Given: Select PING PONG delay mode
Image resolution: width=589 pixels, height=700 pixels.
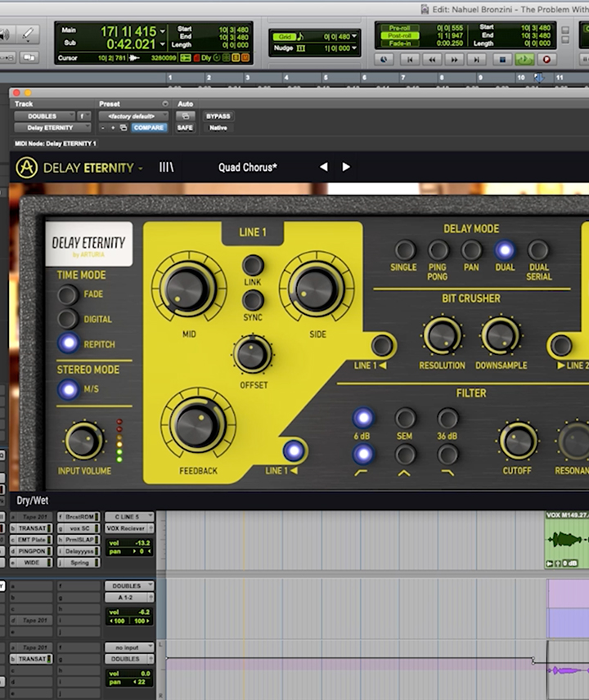Looking at the screenshot, I should [438, 250].
